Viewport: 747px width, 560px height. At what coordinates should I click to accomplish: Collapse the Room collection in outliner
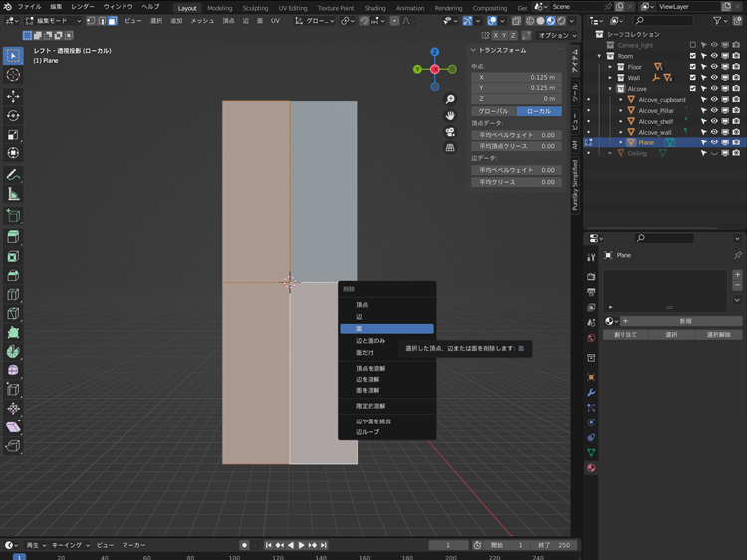pos(600,56)
